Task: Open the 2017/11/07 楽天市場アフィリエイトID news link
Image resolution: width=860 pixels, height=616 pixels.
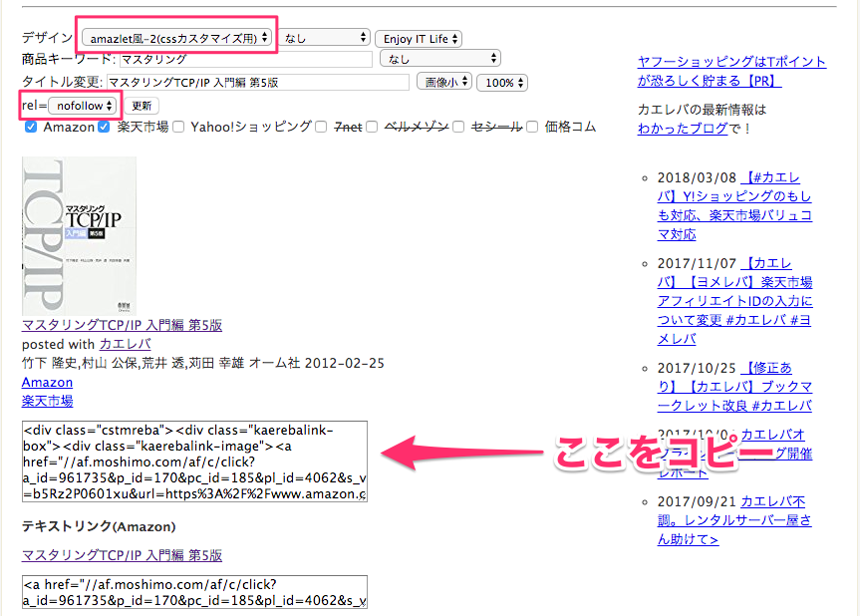Action: click(x=734, y=301)
